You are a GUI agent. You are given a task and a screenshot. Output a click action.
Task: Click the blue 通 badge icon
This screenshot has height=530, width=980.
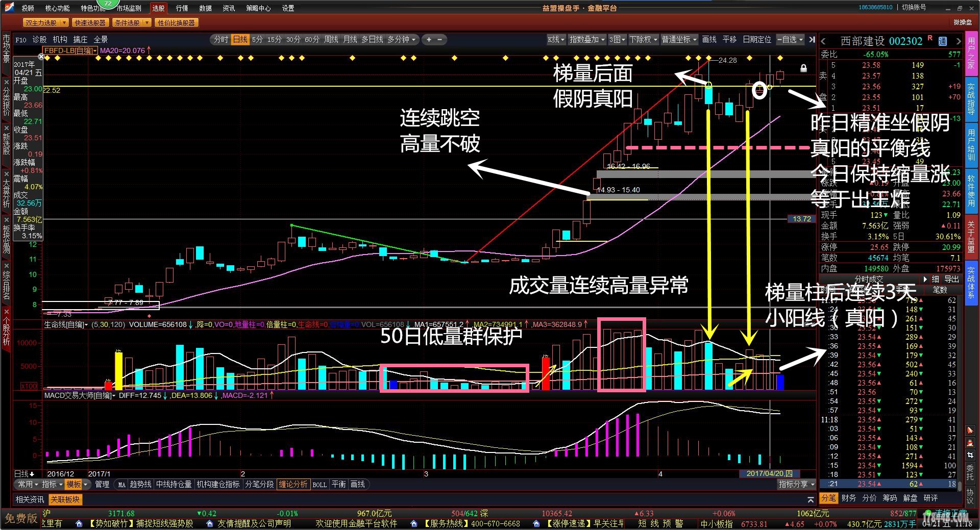(x=942, y=41)
